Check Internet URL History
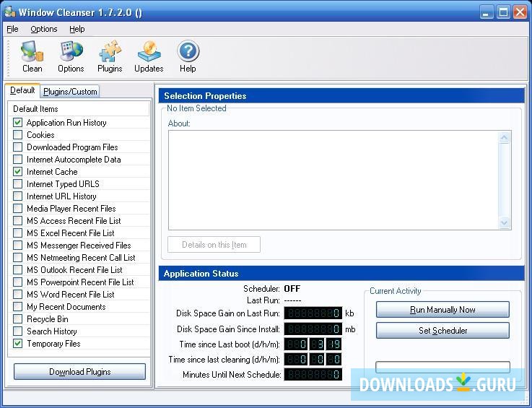This screenshot has height=408, width=532. click(17, 196)
